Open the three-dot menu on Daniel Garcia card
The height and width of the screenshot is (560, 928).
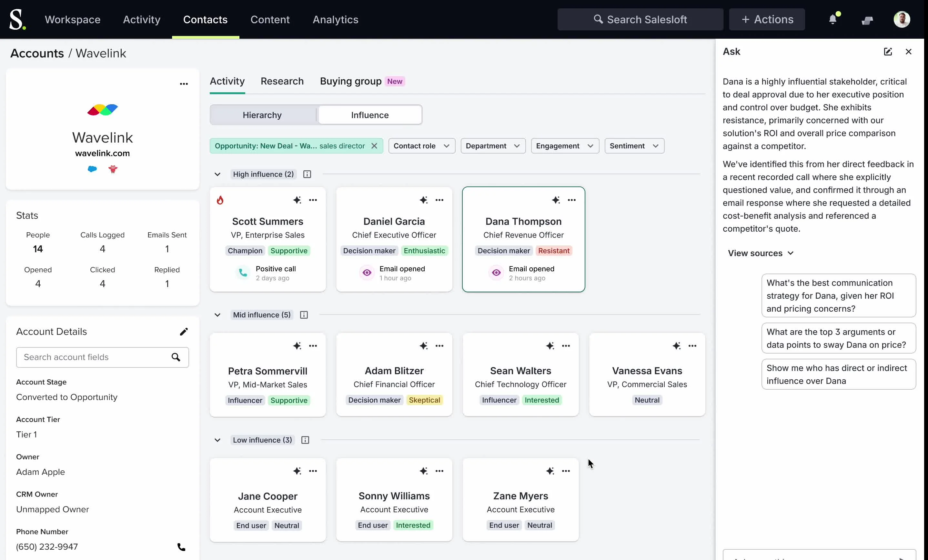pyautogui.click(x=439, y=200)
